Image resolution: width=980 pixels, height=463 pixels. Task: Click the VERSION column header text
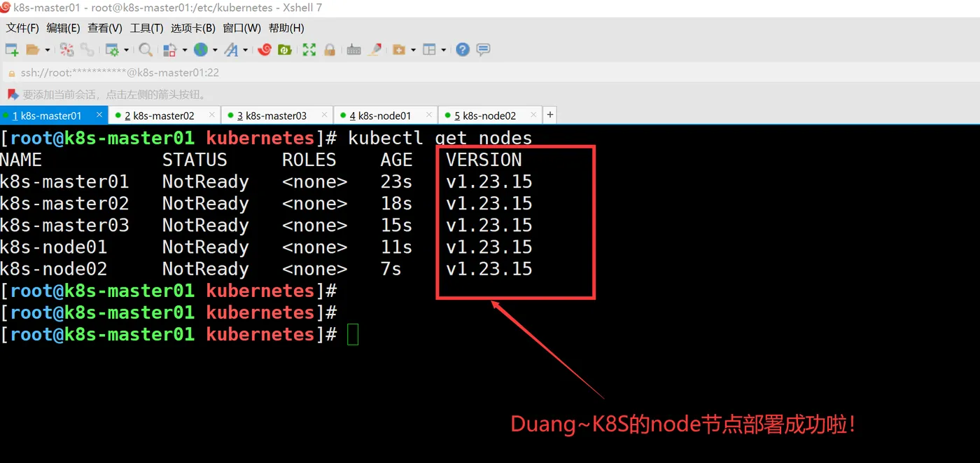484,160
